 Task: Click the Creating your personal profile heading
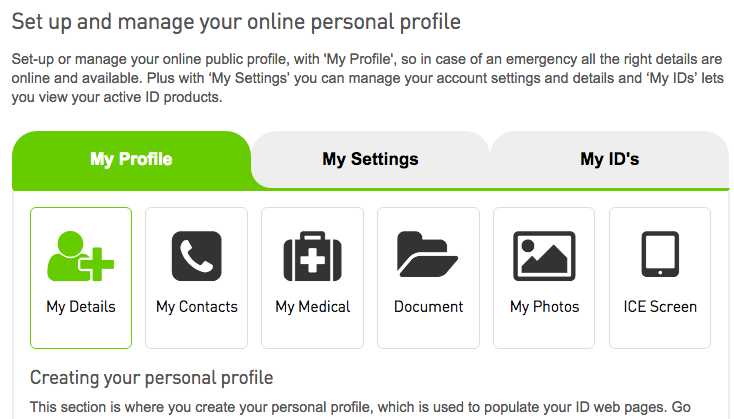(151, 378)
